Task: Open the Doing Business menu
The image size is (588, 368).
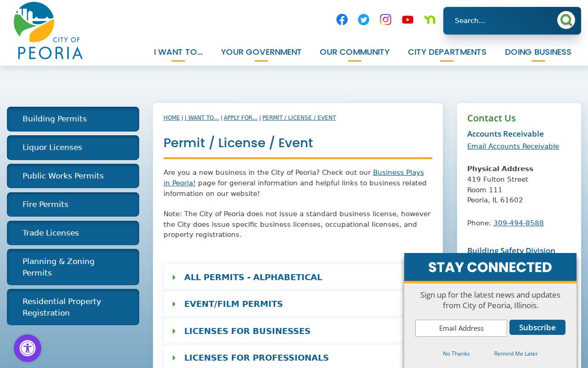Action: [538, 52]
